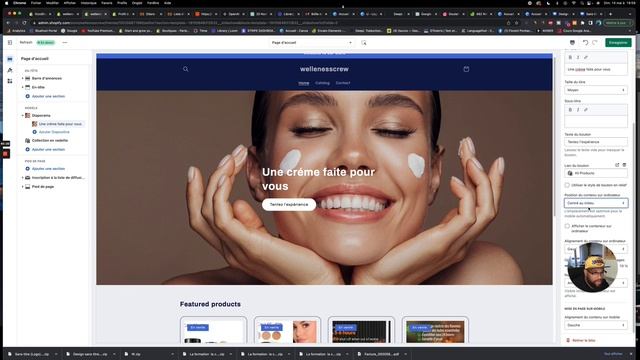The width and height of the screenshot is (640, 360).
Task: Click Home in the store navigation
Action: click(x=304, y=83)
